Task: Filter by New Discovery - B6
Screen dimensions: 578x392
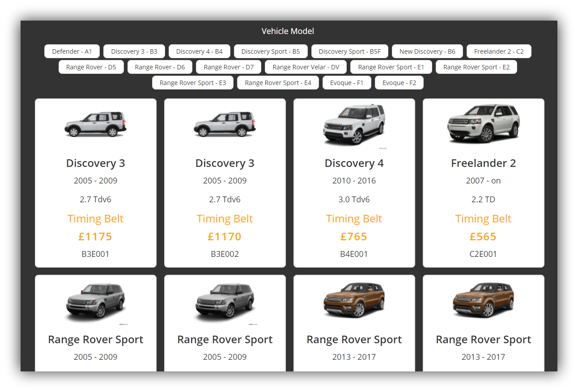Action: (427, 51)
